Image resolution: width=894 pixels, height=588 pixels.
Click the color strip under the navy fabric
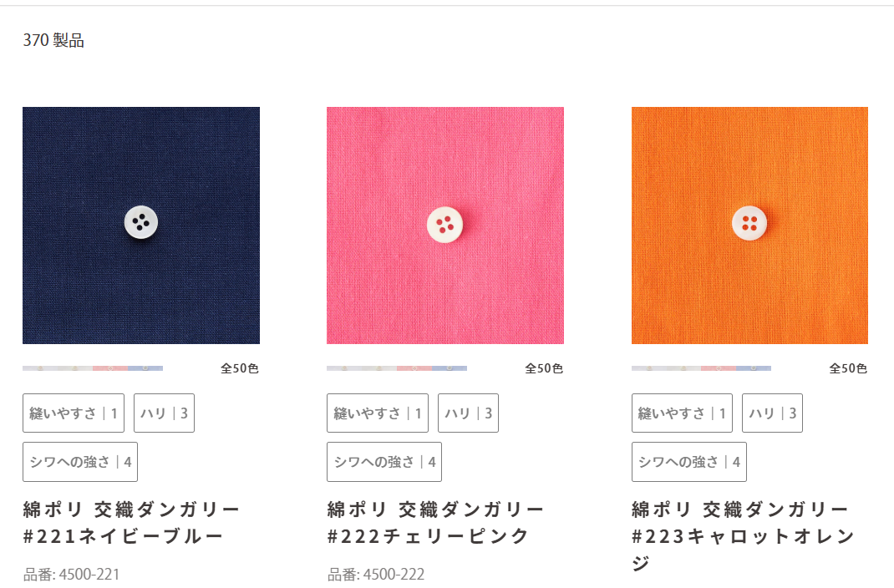pyautogui.click(x=93, y=368)
